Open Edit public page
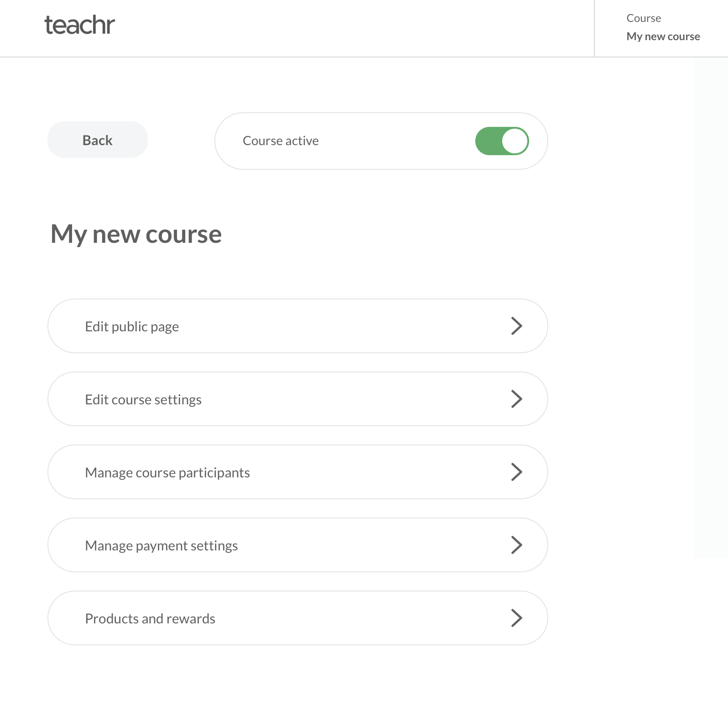 pos(132,327)
